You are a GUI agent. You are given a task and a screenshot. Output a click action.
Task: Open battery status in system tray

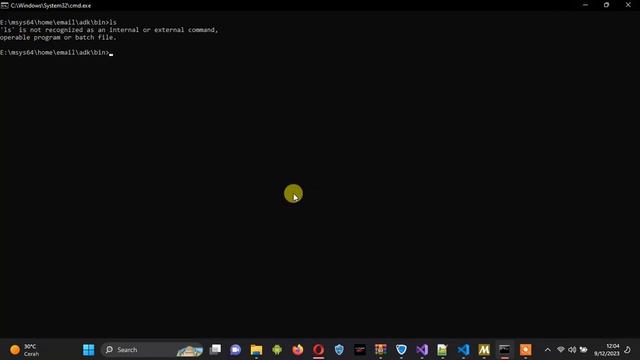point(584,350)
